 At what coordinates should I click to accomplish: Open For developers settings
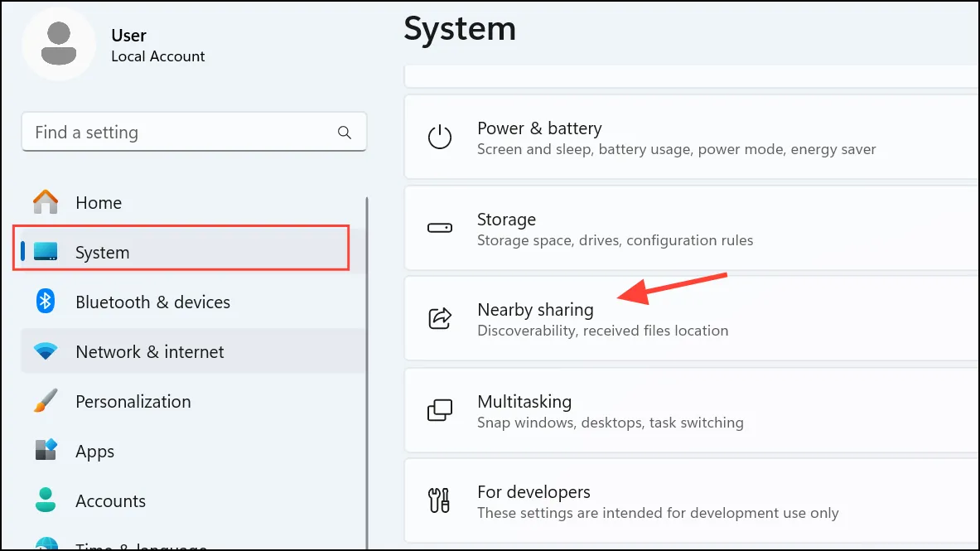[x=692, y=500]
